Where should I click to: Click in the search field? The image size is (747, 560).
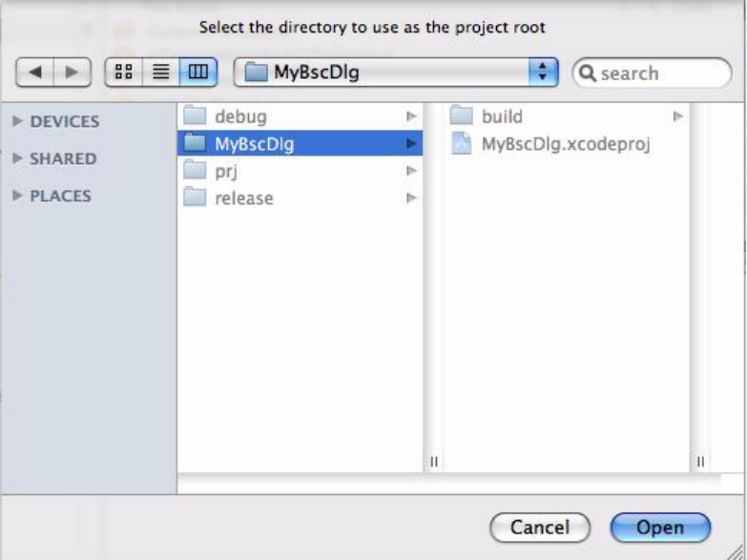652,73
